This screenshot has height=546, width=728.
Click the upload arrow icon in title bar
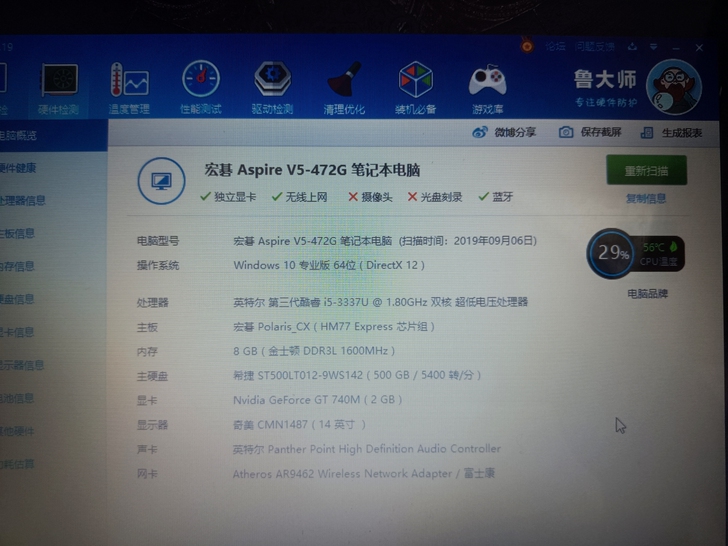click(x=632, y=47)
